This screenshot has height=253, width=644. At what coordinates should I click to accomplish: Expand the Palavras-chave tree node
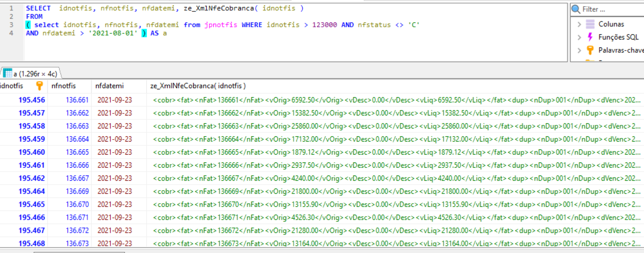pos(579,50)
